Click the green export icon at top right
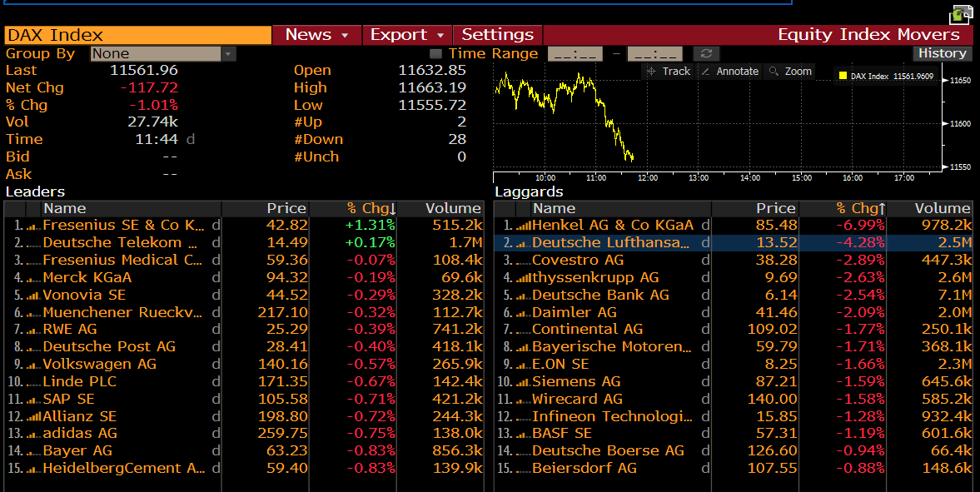 click(961, 14)
